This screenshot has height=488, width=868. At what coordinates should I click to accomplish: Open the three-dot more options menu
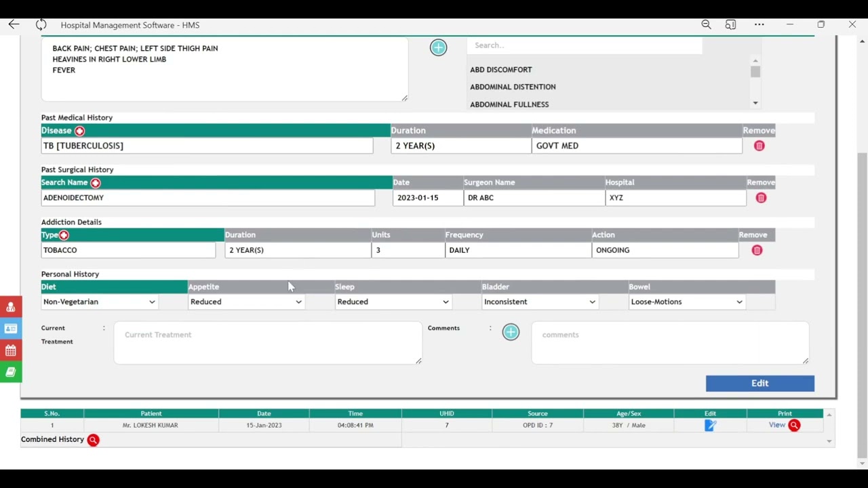[x=759, y=24]
